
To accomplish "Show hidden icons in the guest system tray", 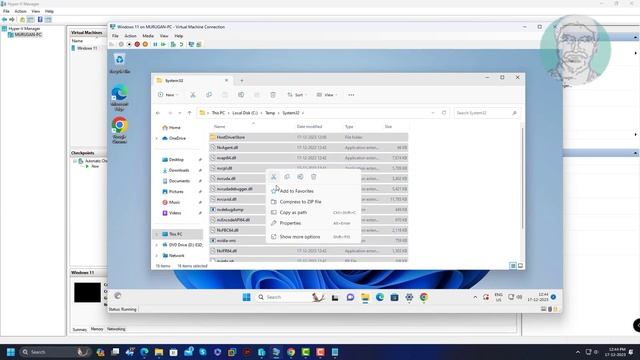I will pyautogui.click(x=475, y=298).
